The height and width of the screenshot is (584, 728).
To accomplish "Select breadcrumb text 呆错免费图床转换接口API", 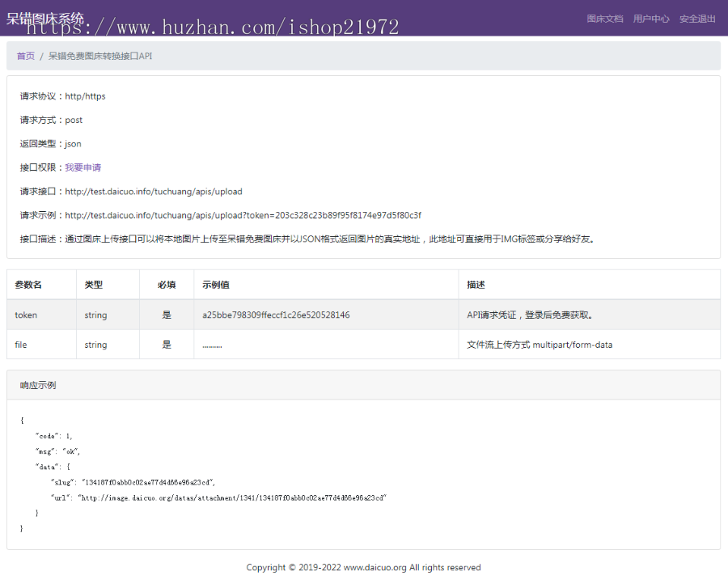I will pyautogui.click(x=100, y=56).
